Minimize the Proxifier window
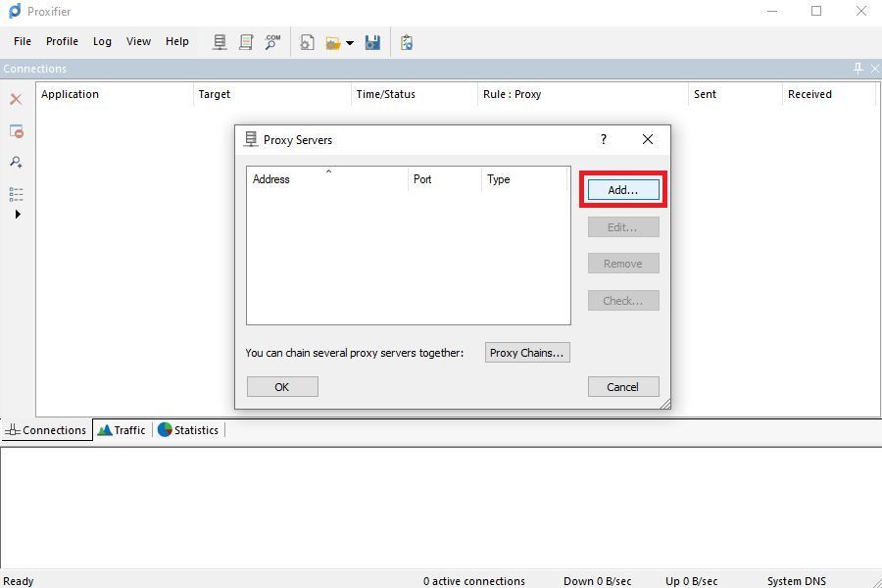The width and height of the screenshot is (882, 588). pyautogui.click(x=772, y=11)
